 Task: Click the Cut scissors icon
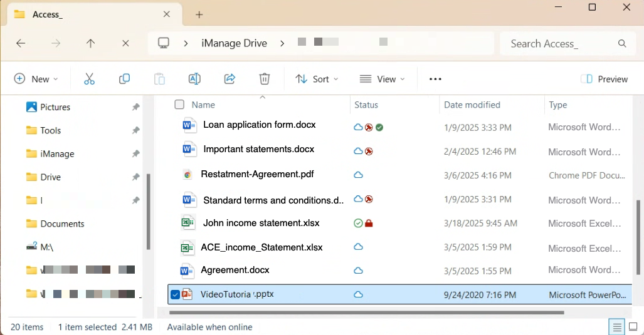tap(89, 79)
